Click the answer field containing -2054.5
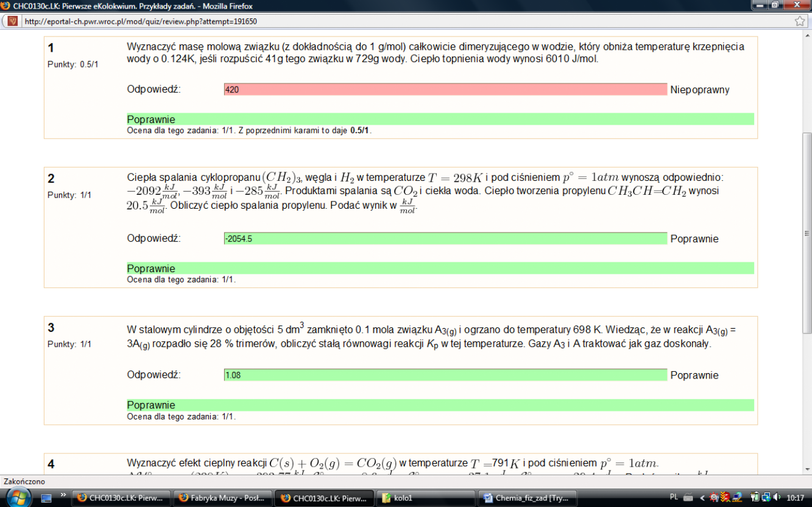Image resolution: width=812 pixels, height=507 pixels. 445,239
